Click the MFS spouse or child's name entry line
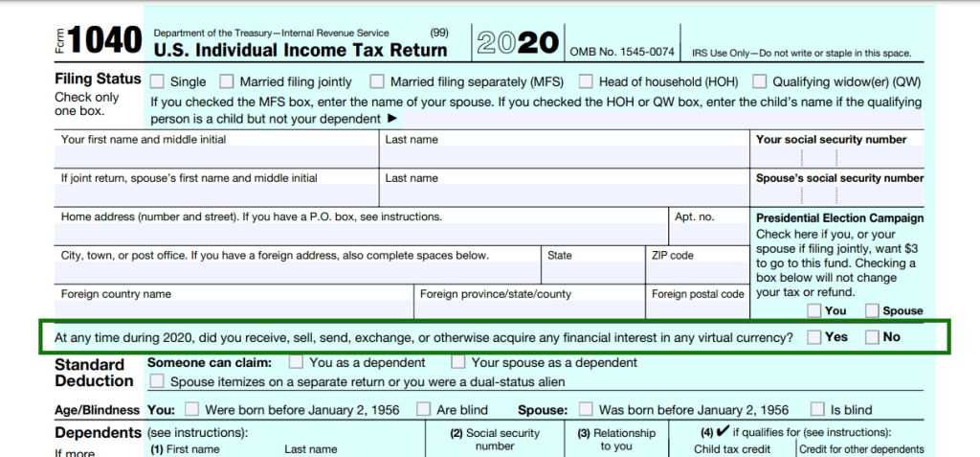This screenshot has width=980, height=457. point(660,119)
